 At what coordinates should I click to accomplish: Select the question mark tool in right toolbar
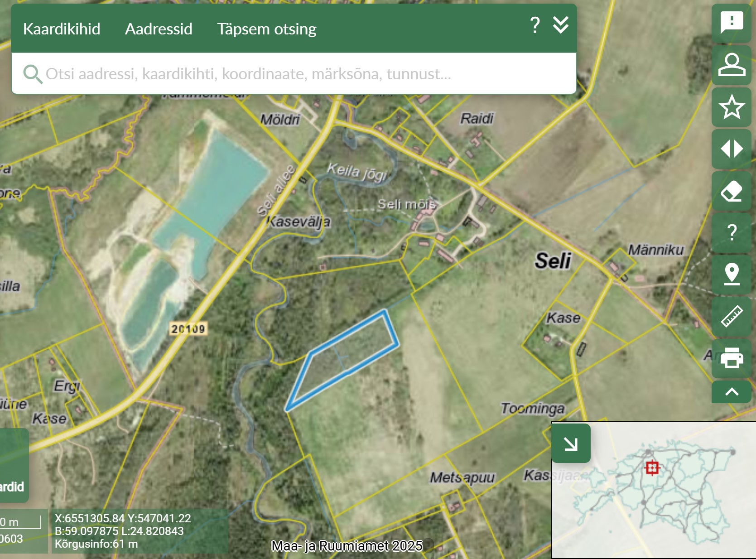pyautogui.click(x=731, y=232)
